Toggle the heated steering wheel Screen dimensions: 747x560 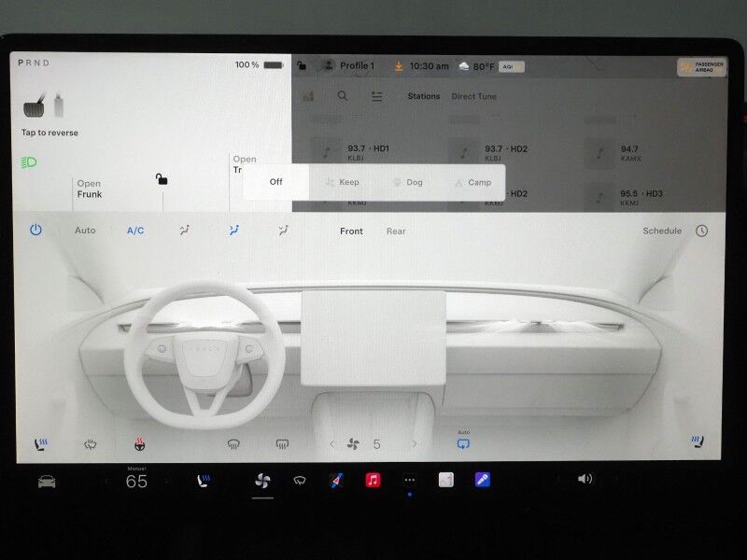139,444
